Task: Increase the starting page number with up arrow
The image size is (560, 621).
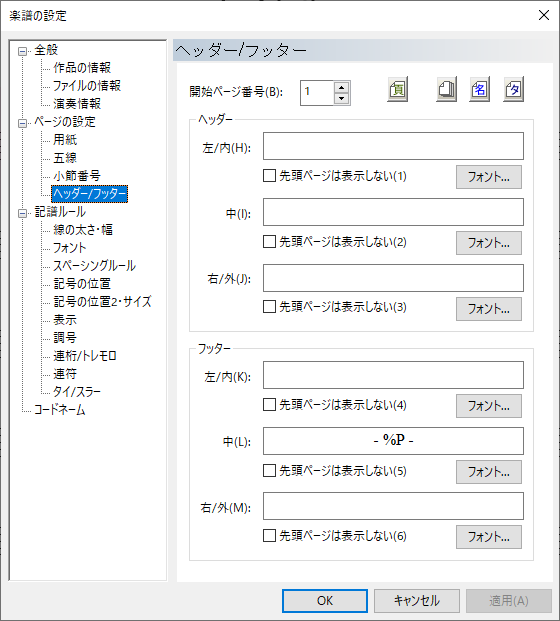Action: point(341,87)
